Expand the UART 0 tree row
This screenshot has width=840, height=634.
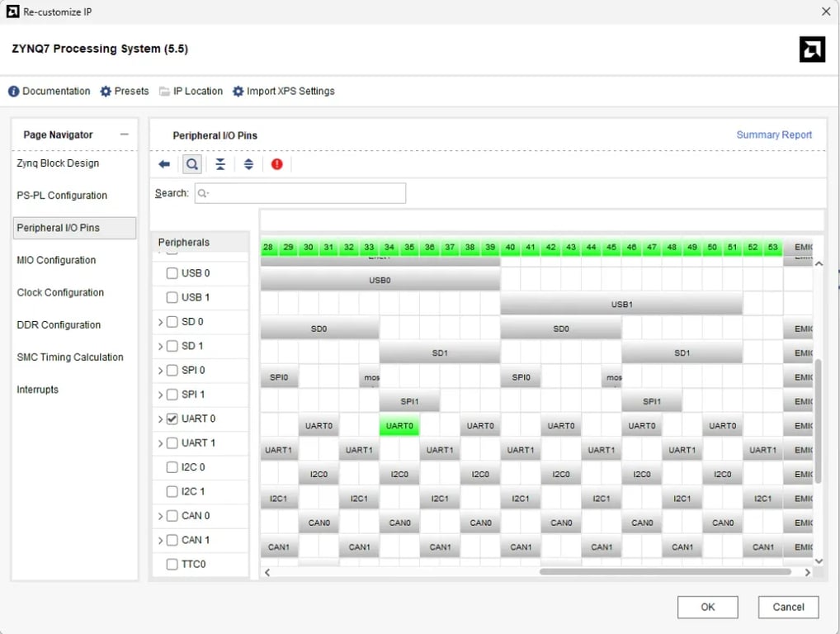160,419
